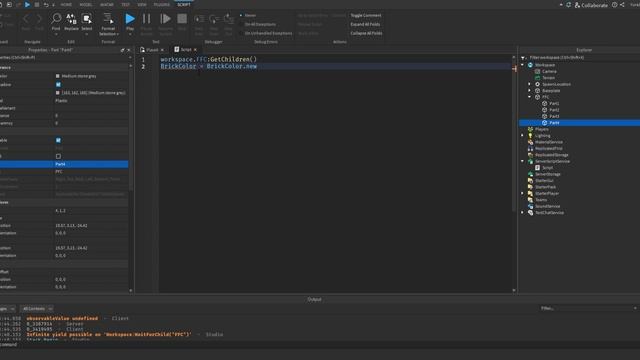Screen dimensions: 640x360
Task: Expand the Lighting node
Action: coord(522,136)
